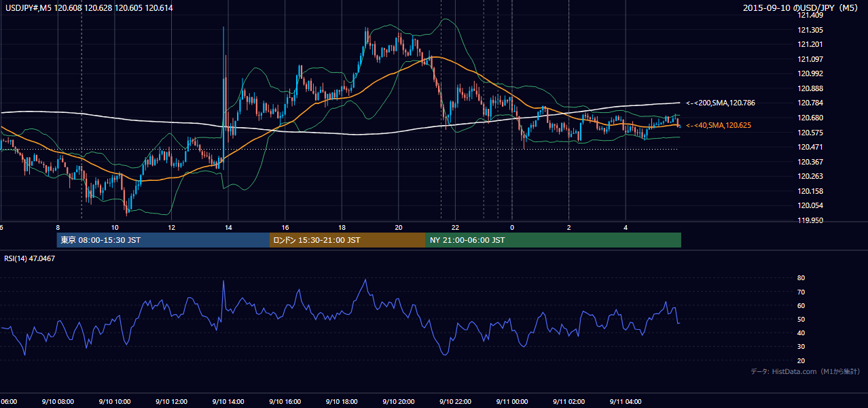Click hour label 22 under the price chart
This screenshot has width=868, height=408.
point(455,227)
